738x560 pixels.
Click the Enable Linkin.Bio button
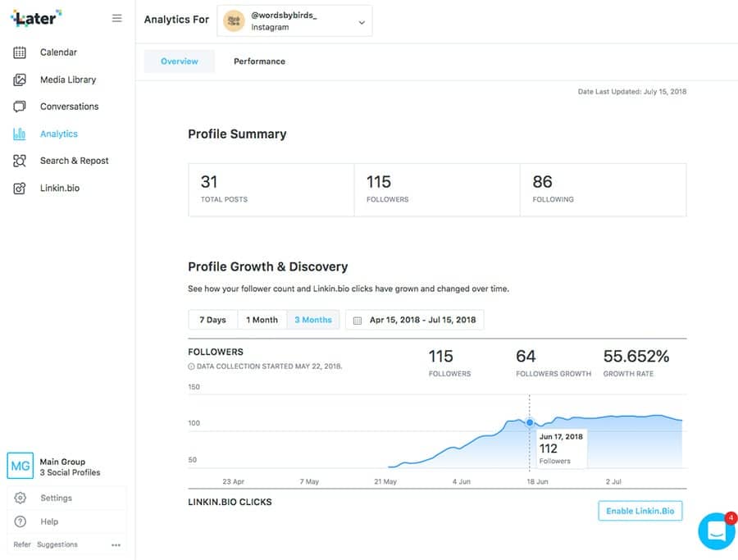[640, 511]
